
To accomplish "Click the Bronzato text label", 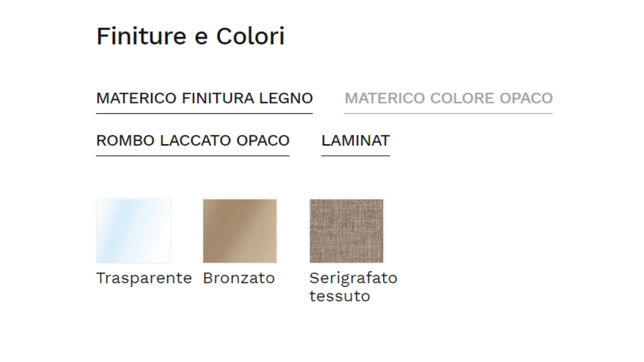I will pos(239,278).
